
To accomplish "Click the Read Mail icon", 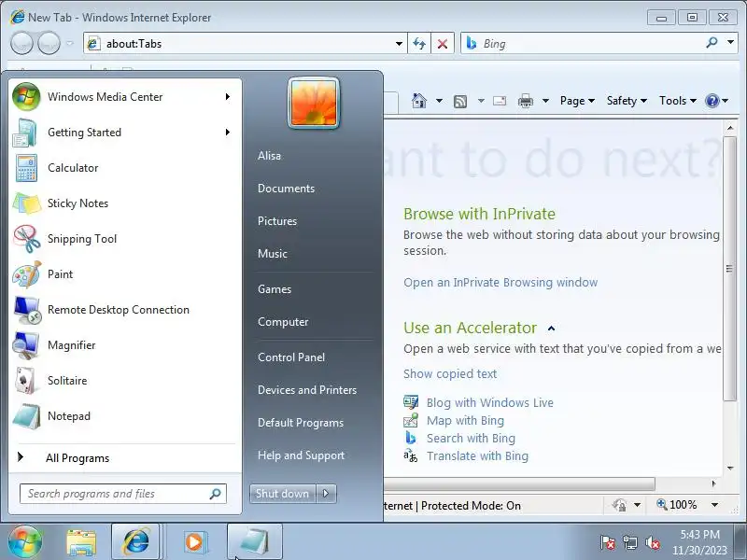I will click(x=500, y=101).
